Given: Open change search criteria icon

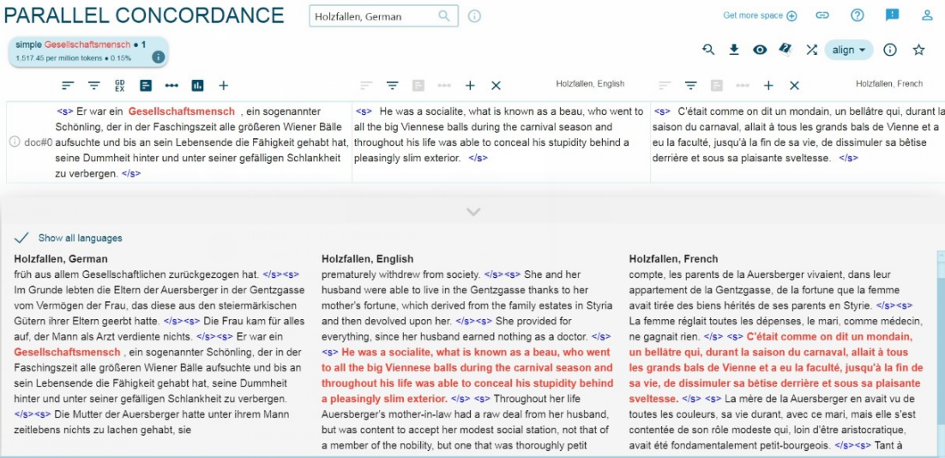Looking at the screenshot, I should (x=708, y=50).
